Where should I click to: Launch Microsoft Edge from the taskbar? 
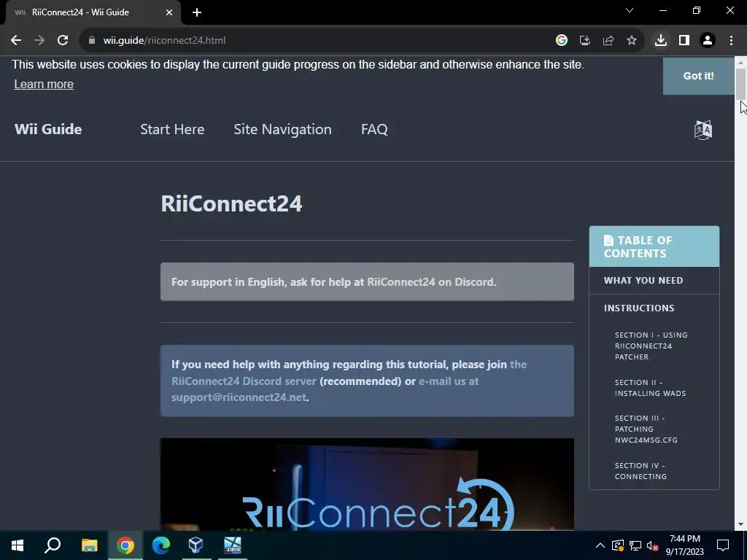(161, 545)
